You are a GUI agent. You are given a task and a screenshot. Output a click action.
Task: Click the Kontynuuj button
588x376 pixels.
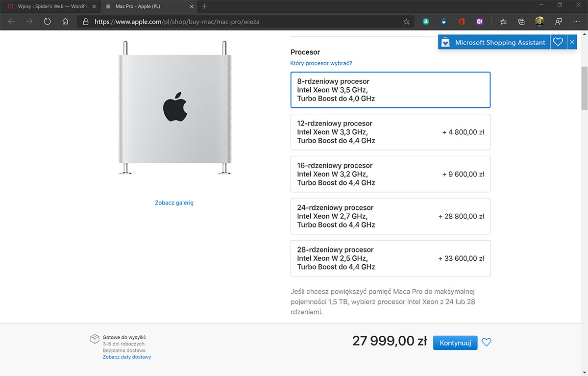click(x=455, y=343)
